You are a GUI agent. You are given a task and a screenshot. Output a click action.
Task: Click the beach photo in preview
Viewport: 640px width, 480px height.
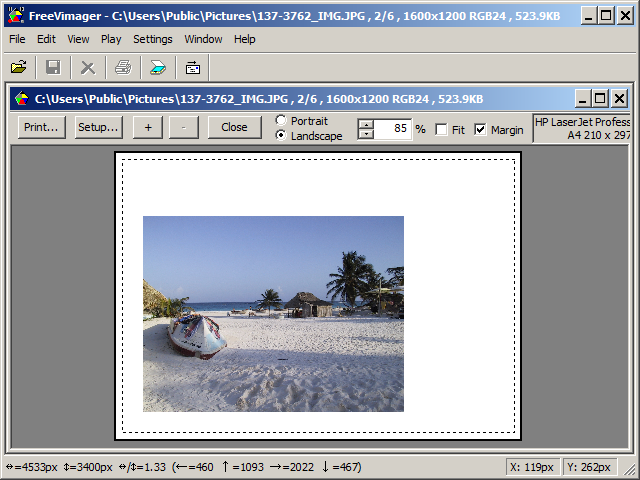tap(273, 314)
